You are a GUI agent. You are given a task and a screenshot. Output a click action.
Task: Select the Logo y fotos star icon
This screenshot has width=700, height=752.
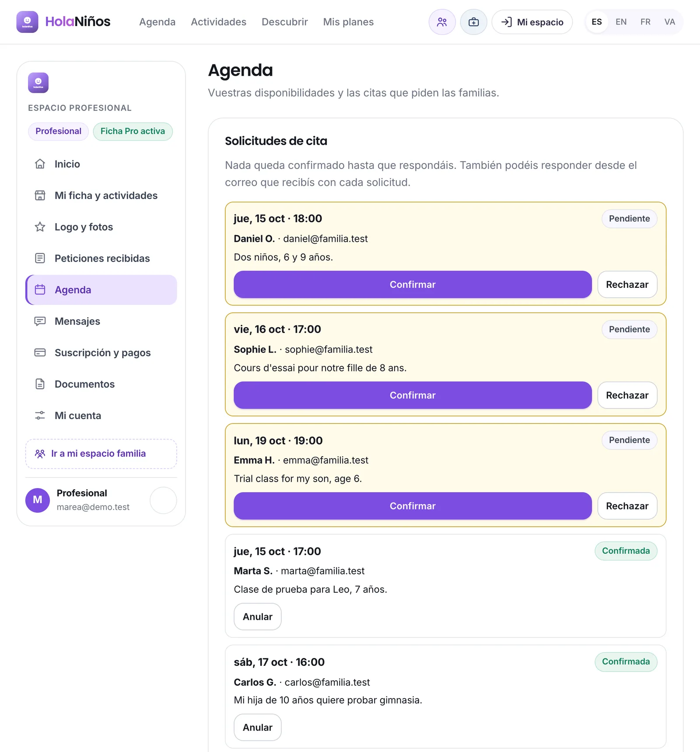point(40,227)
